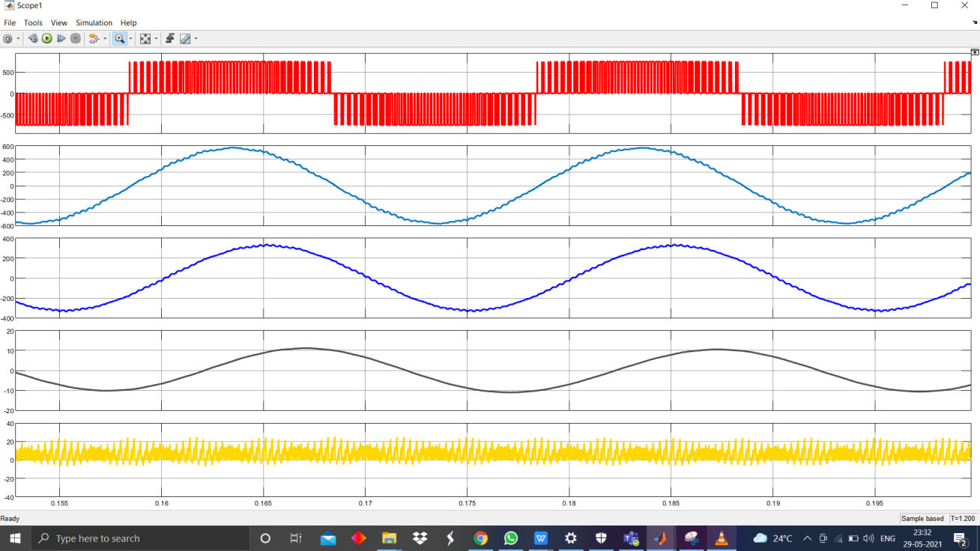Open the Help menu

tap(129, 23)
